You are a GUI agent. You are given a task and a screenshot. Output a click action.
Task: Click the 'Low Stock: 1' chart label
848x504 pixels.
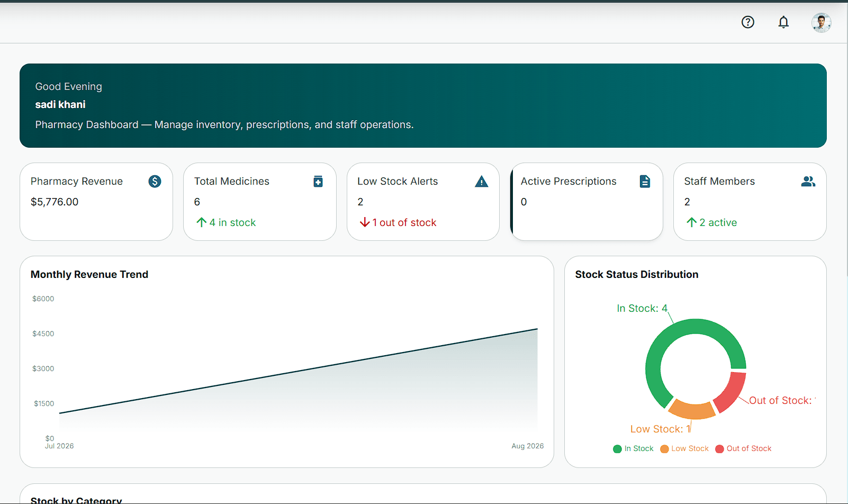661,429
